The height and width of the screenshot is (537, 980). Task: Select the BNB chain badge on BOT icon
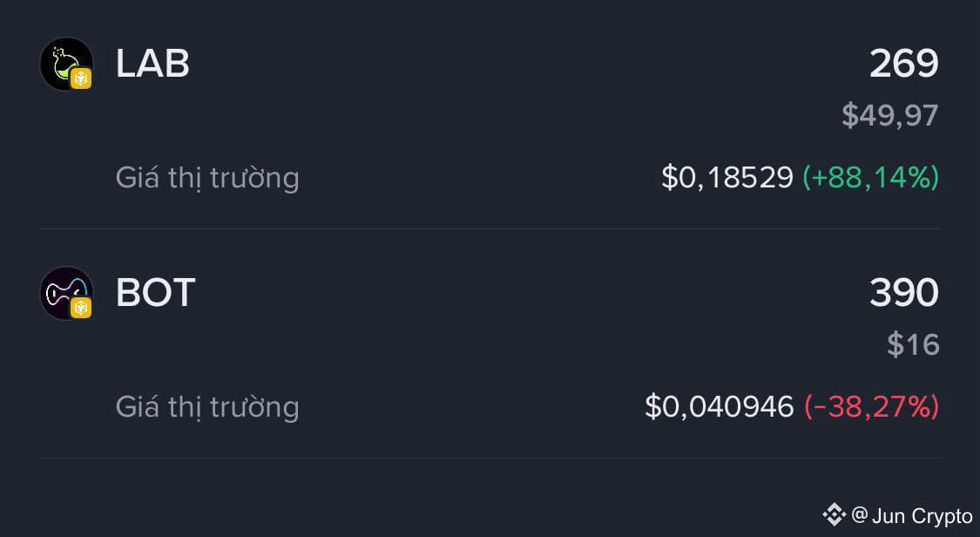point(81,308)
